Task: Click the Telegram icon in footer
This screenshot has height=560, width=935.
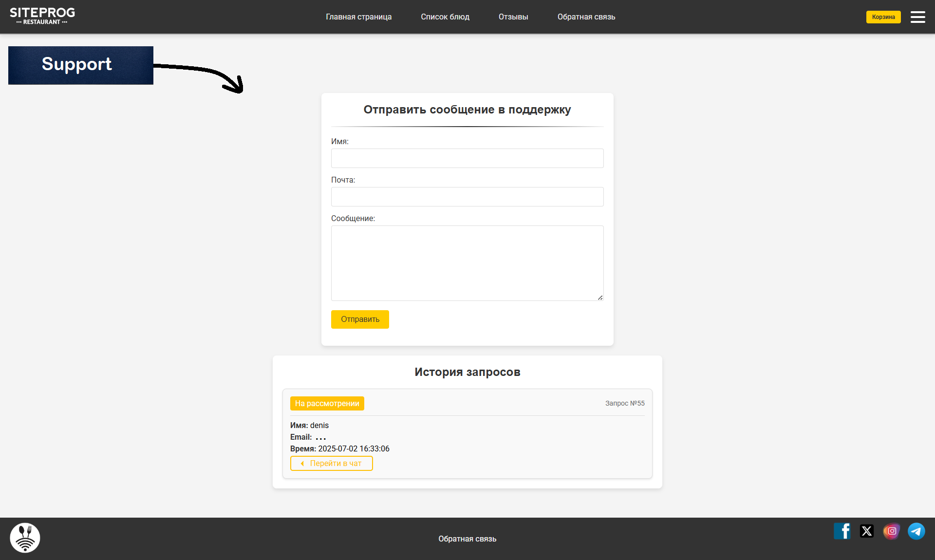Action: [916, 531]
